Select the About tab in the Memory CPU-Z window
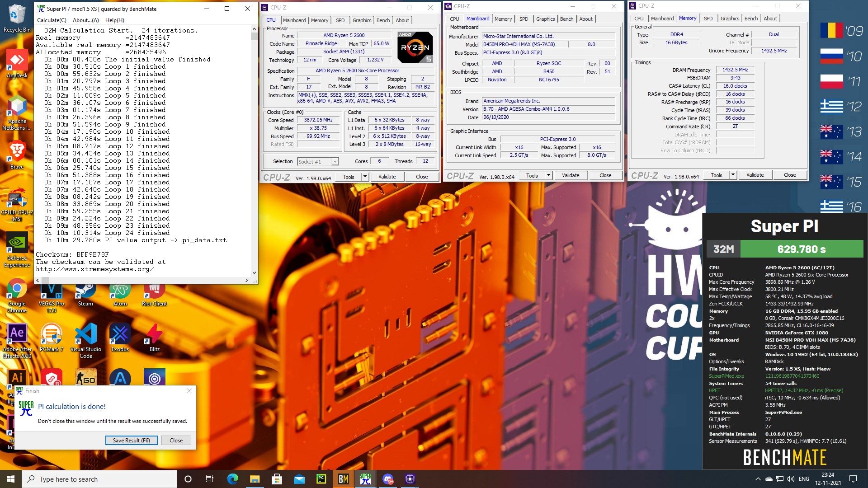 coord(770,19)
